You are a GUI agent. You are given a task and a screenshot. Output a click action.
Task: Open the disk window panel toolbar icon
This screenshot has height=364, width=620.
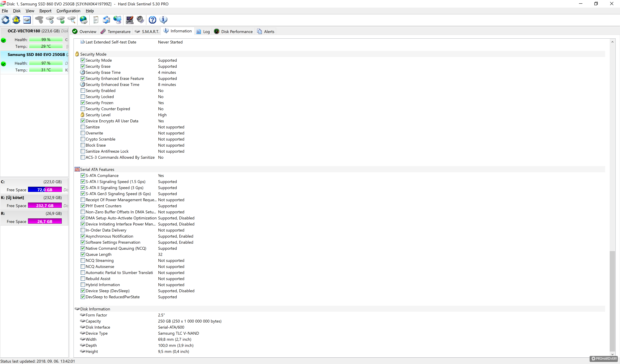pyautogui.click(x=27, y=20)
